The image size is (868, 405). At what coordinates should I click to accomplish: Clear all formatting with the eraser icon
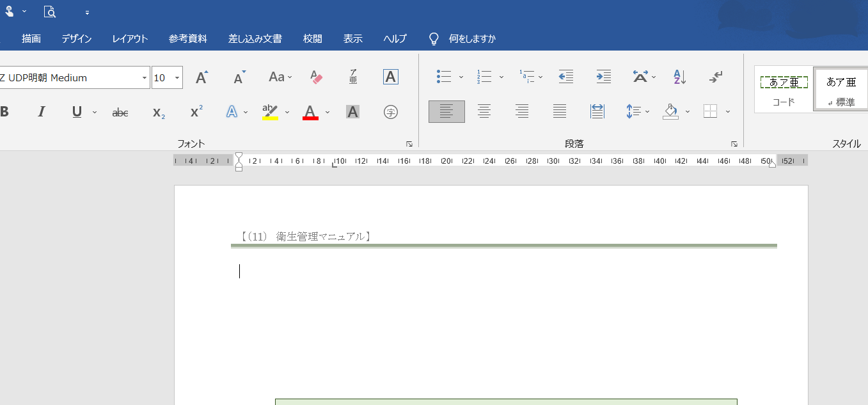pos(316,77)
